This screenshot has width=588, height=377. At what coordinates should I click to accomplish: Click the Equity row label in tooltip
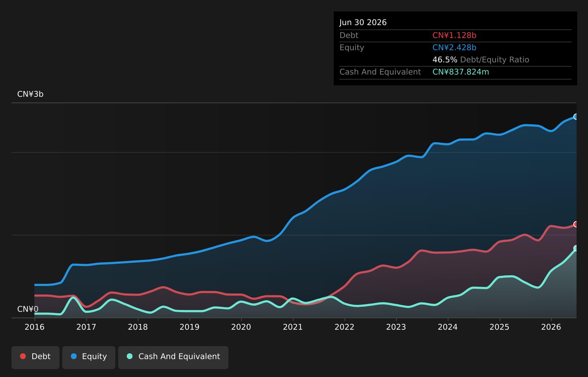[x=352, y=47]
